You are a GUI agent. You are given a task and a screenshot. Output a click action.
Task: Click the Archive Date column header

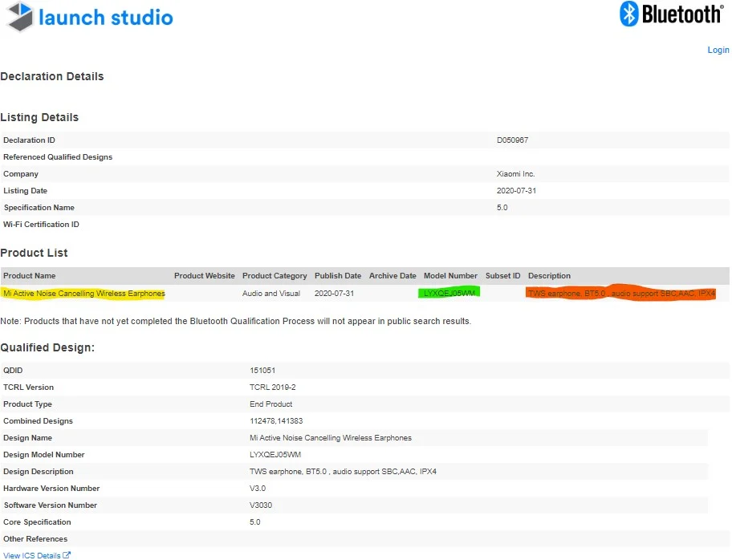coord(392,276)
